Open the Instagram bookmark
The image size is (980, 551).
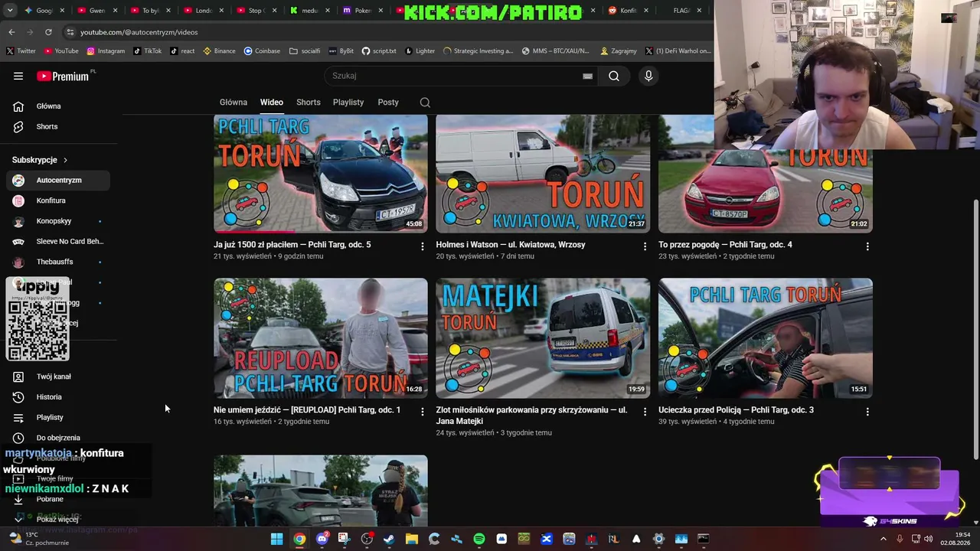tap(106, 51)
